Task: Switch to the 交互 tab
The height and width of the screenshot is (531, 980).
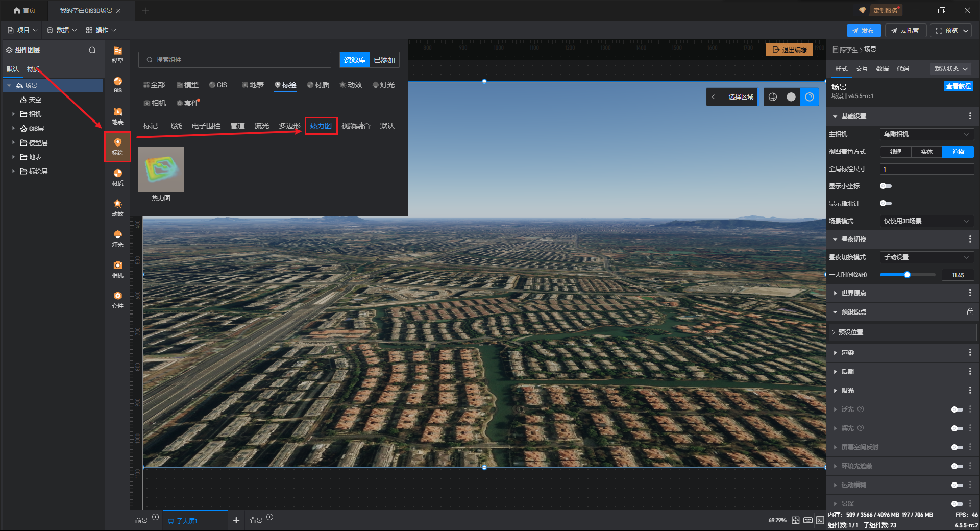Action: [862, 69]
